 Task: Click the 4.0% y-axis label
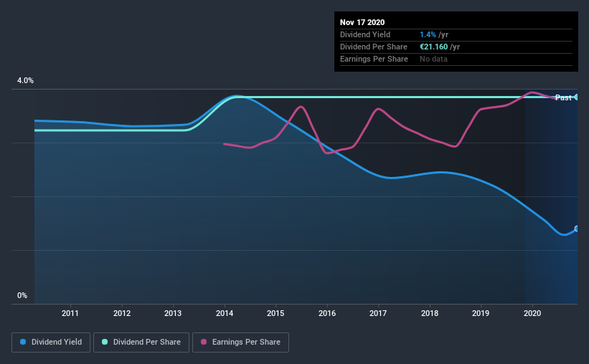click(x=25, y=81)
